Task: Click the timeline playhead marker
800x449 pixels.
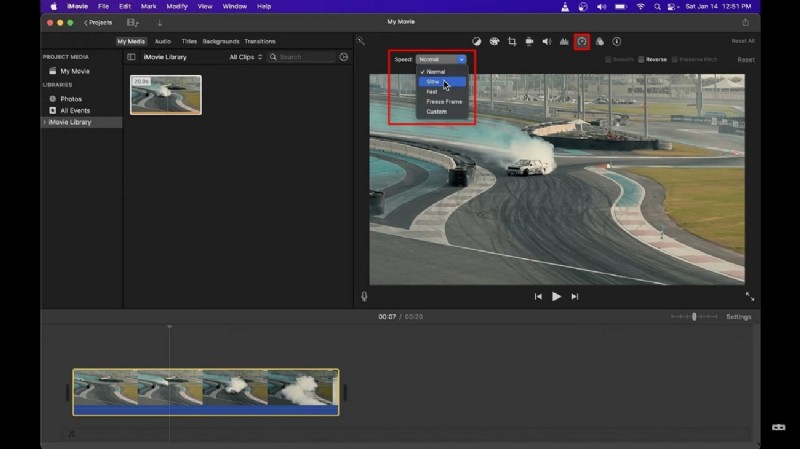Action: coord(169,327)
